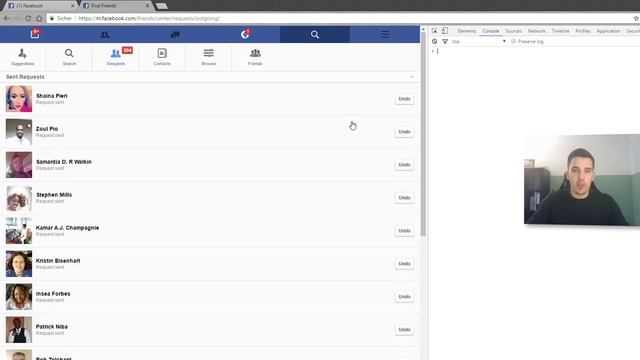Open the Suggestions tab
The height and width of the screenshot is (360, 640).
(23, 57)
